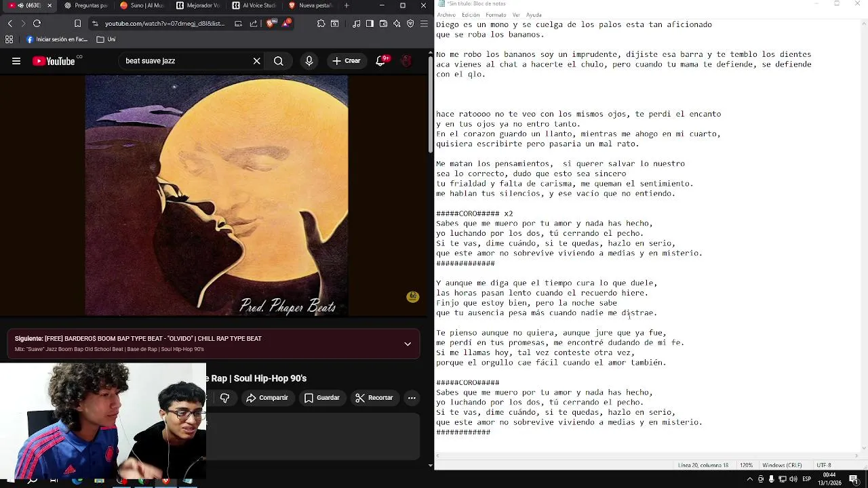Open more actions ellipsis under video
868x488 pixels.
coord(412,398)
